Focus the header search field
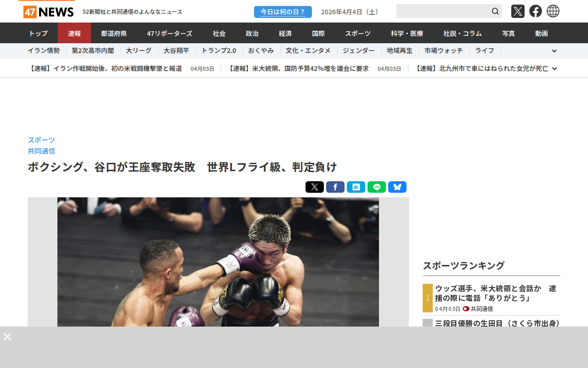588x368 pixels. [x=443, y=11]
